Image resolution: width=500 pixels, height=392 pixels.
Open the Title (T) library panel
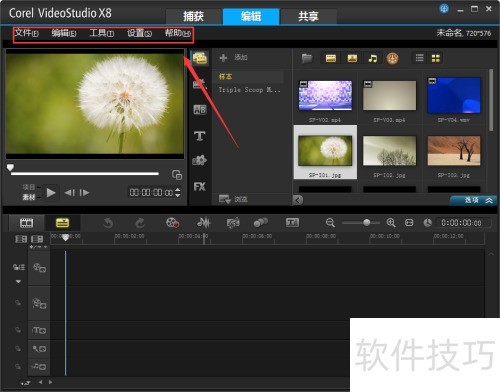pos(200,136)
